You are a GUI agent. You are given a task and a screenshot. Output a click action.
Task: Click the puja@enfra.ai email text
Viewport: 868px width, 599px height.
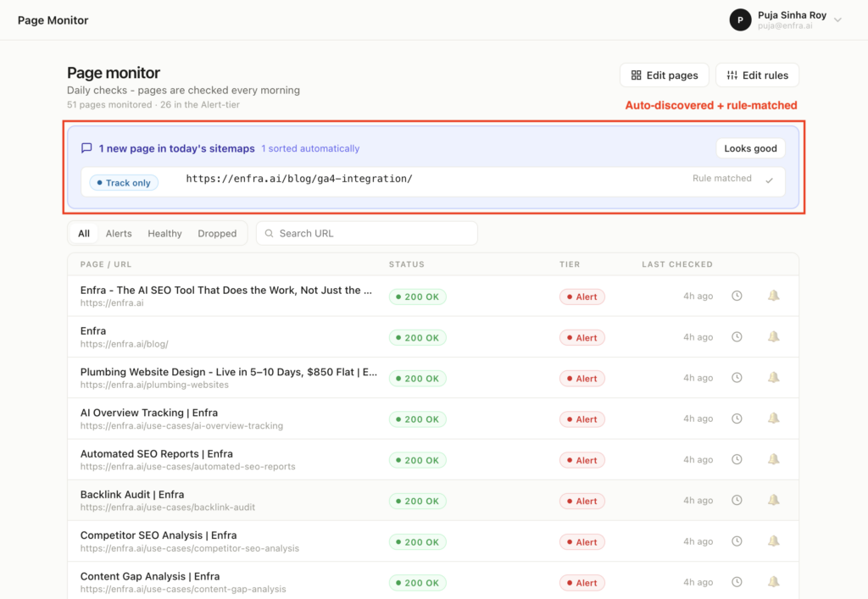tap(785, 26)
